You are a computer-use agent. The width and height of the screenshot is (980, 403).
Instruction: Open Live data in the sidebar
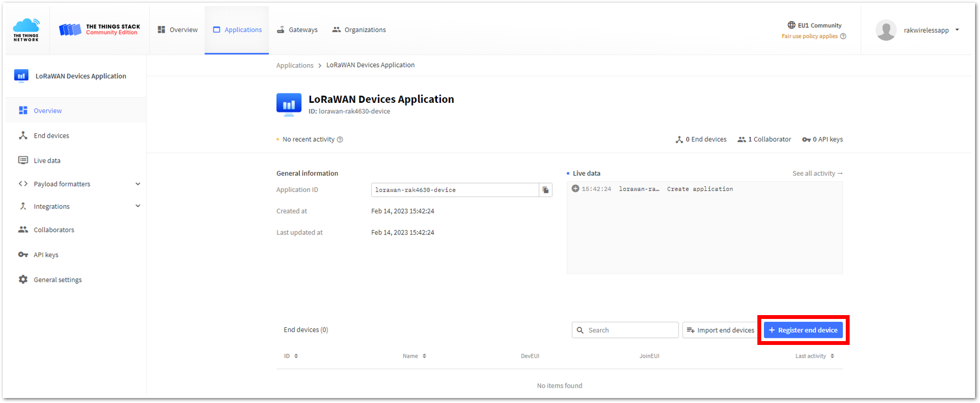(x=76, y=160)
